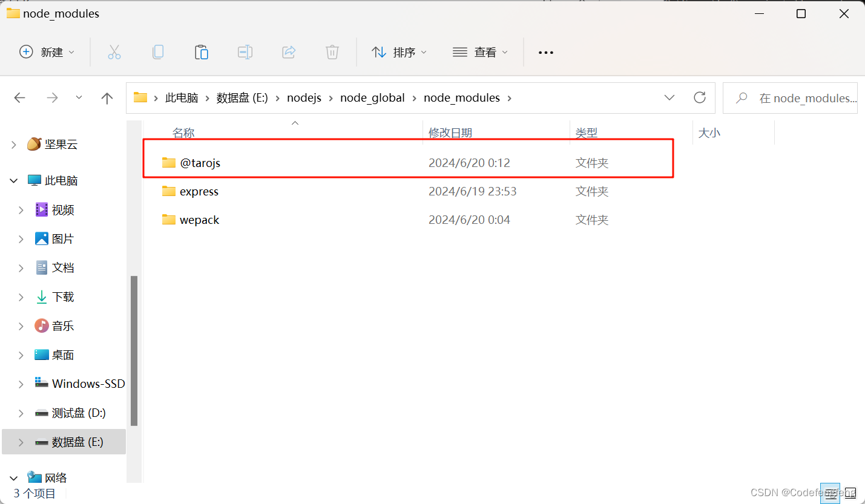Click node_global in the breadcrumb
Image resolution: width=865 pixels, height=504 pixels.
pyautogui.click(x=372, y=98)
